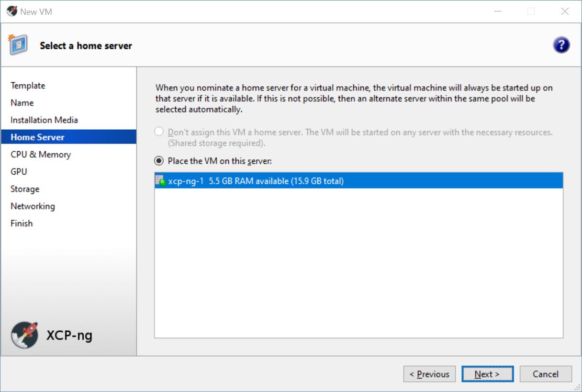Select the Home Server step
The width and height of the screenshot is (582, 392).
point(37,137)
